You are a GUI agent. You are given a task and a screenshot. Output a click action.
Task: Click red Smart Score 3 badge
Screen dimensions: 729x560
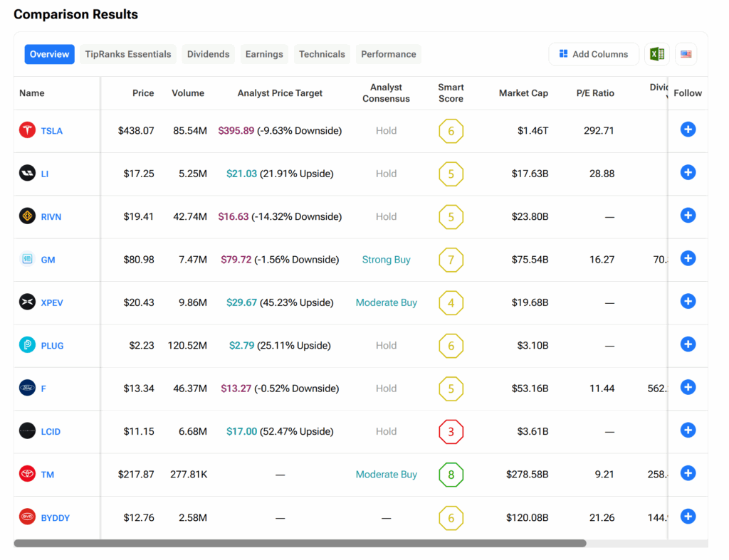point(451,432)
